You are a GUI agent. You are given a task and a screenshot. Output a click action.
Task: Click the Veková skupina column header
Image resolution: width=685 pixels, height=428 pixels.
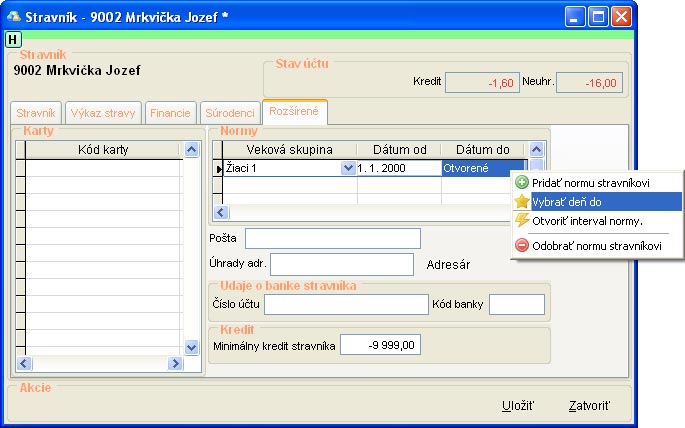pos(289,150)
